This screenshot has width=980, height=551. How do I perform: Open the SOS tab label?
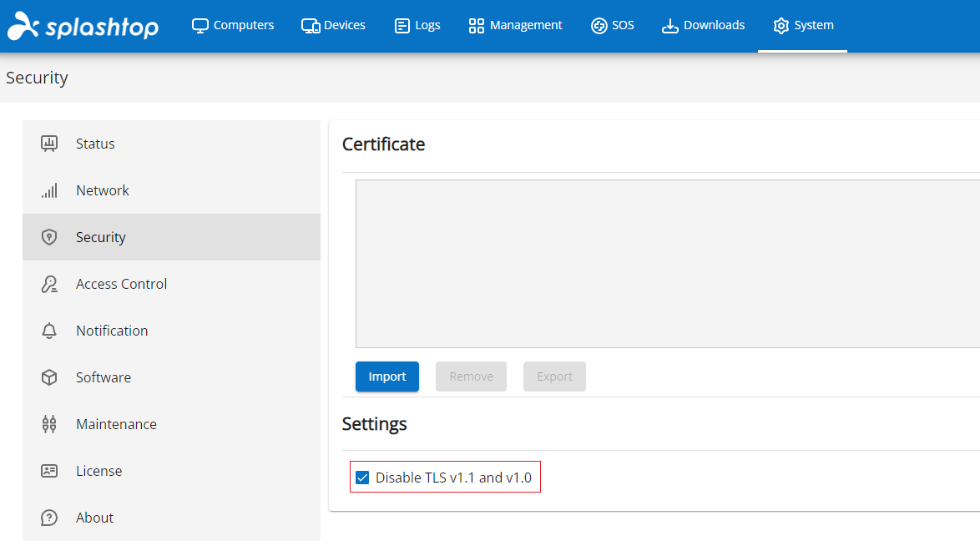(623, 26)
